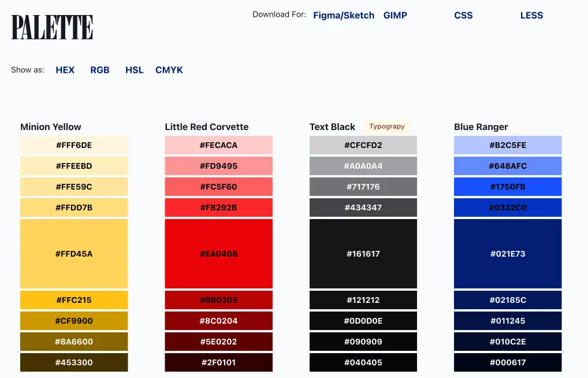Show colors as CMYK

click(x=169, y=69)
